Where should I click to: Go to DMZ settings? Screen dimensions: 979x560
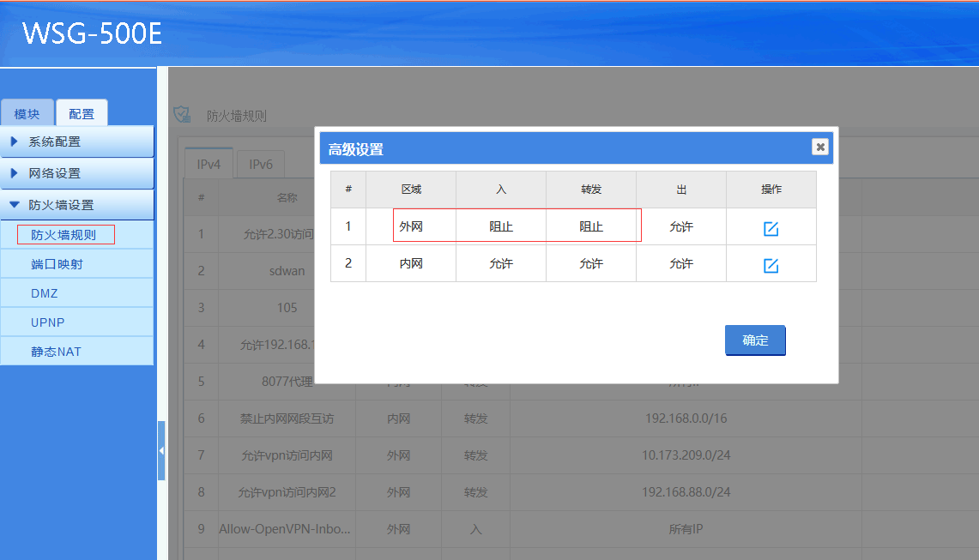(x=44, y=293)
